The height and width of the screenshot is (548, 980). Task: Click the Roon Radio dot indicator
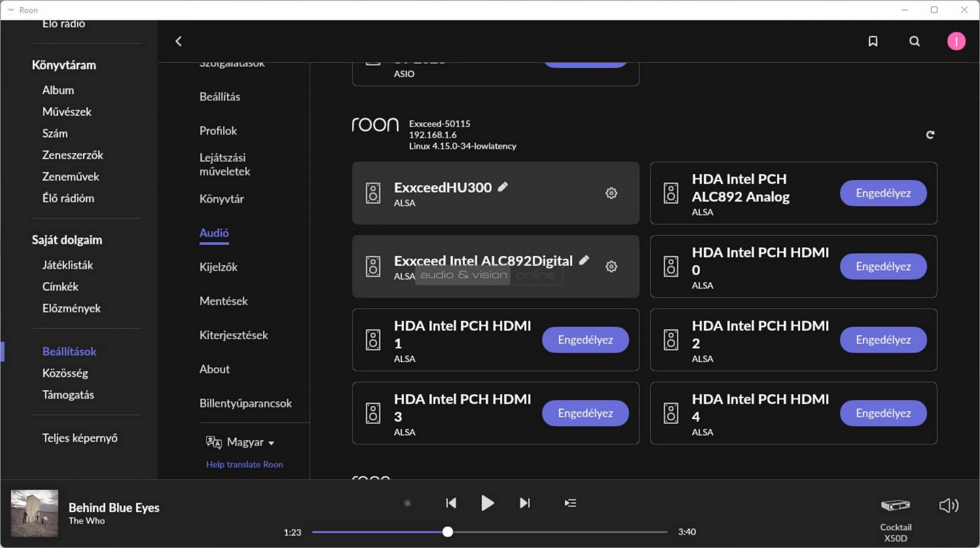pos(407,503)
